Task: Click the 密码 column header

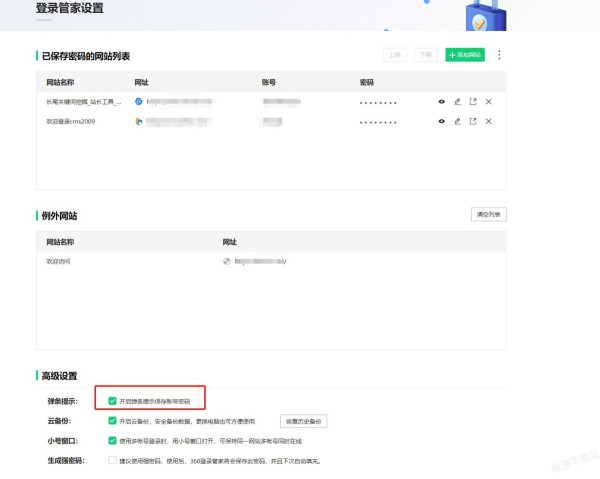Action: point(367,82)
